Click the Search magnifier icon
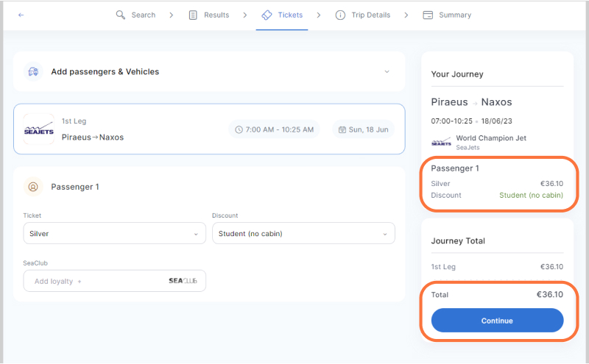Viewport: 589px width, 364px height. 120,15
